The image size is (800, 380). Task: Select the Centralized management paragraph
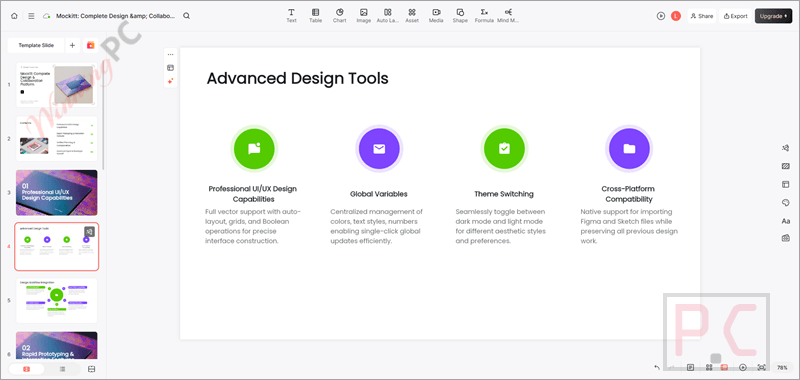point(377,226)
